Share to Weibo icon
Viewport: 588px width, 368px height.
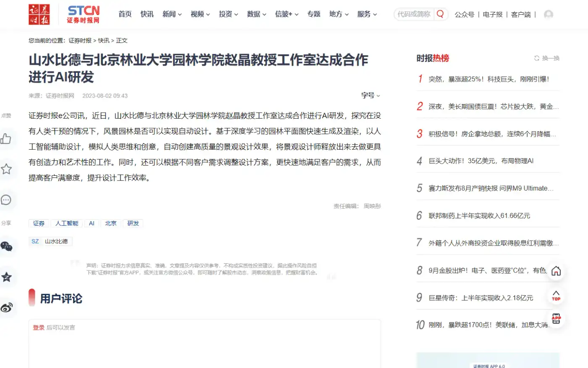pyautogui.click(x=6, y=307)
